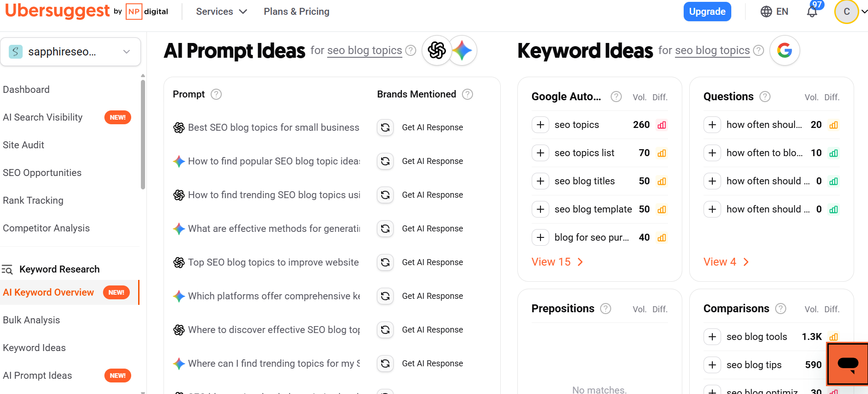The width and height of the screenshot is (868, 394).
Task: Click the help icon next to Brands Mentioned
Action: coord(467,94)
